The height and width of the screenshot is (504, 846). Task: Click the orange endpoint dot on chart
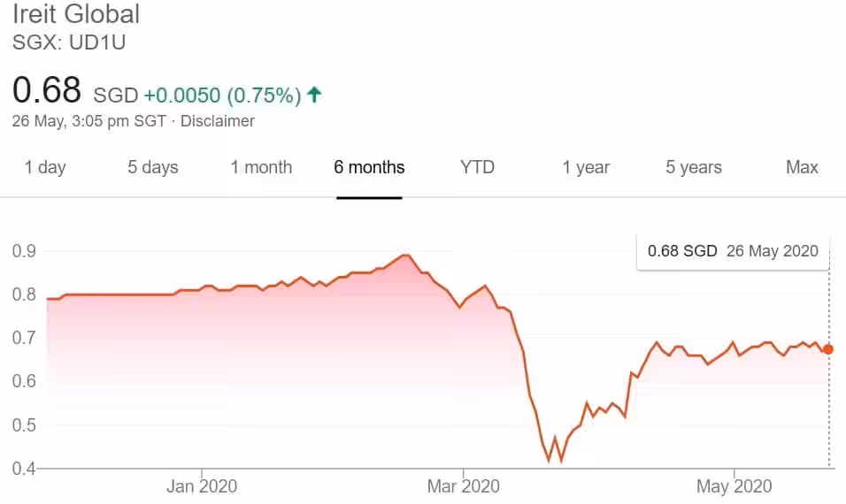pos(828,349)
